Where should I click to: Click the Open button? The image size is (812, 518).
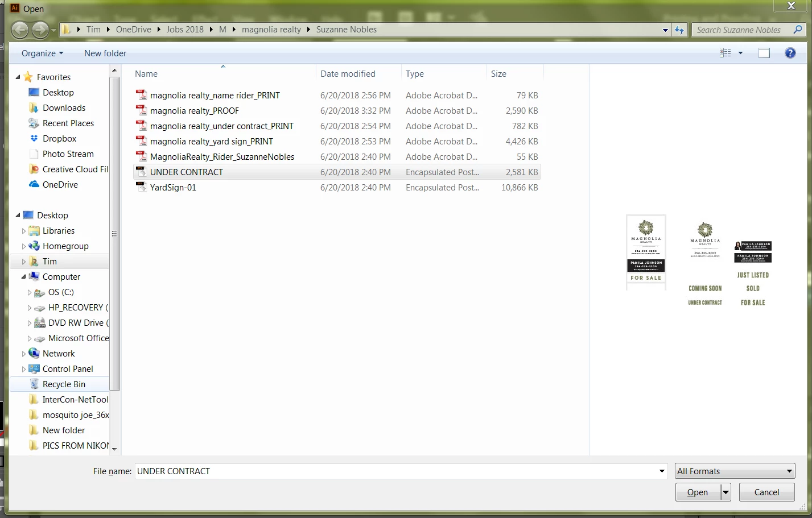698,492
